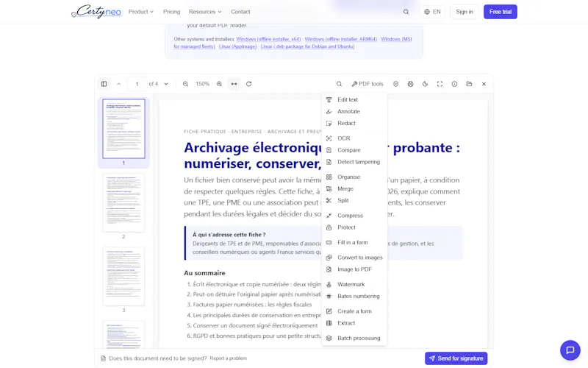Open the chat support bubble
Screen dimensions: 588x368
click(570, 350)
